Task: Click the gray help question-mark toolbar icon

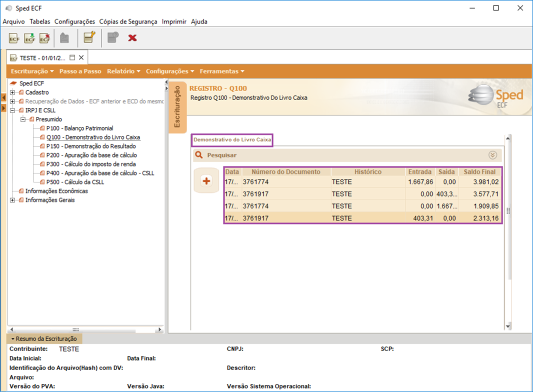Action: click(113, 37)
